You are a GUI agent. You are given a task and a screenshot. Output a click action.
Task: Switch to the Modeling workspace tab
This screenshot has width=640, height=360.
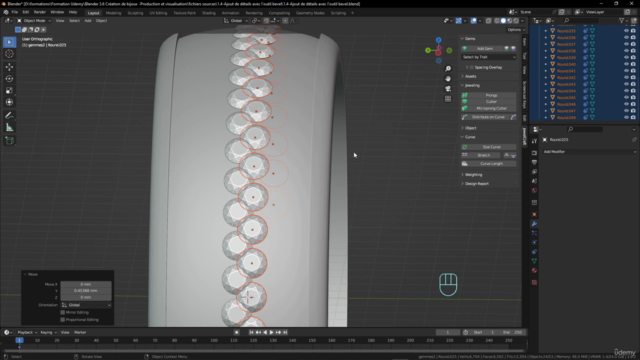pos(113,13)
